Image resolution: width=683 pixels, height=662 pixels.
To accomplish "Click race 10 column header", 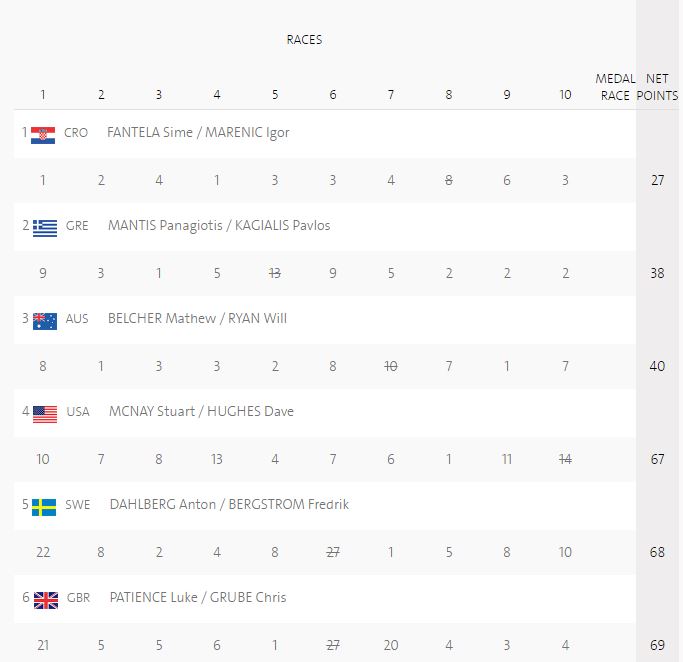I will 565,95.
